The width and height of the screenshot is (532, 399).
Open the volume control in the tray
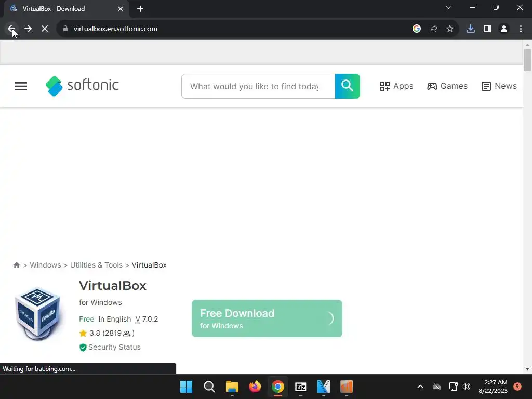pyautogui.click(x=466, y=387)
